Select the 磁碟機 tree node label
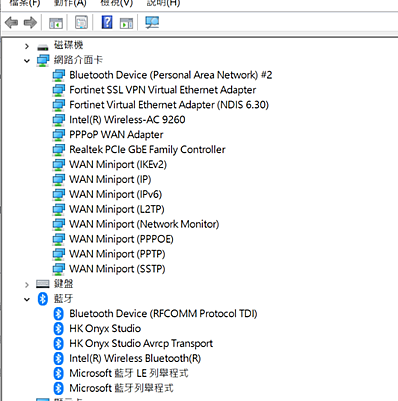 click(x=68, y=45)
